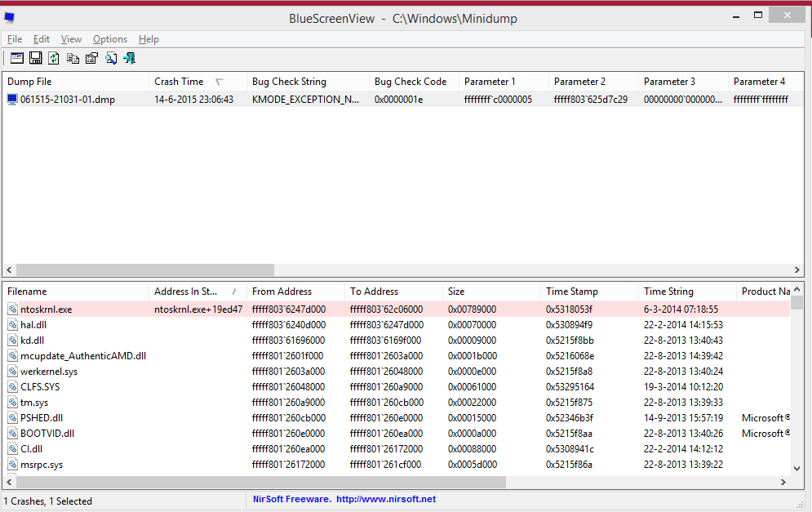Click the file icon beside PSHED.dll
This screenshot has width=812, height=512.
click(12, 418)
